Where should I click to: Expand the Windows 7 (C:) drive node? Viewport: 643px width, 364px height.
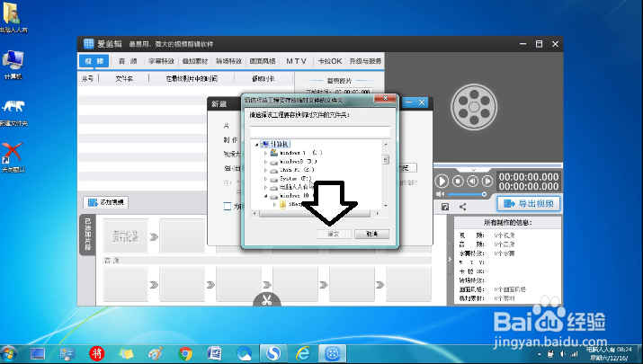coord(265,153)
